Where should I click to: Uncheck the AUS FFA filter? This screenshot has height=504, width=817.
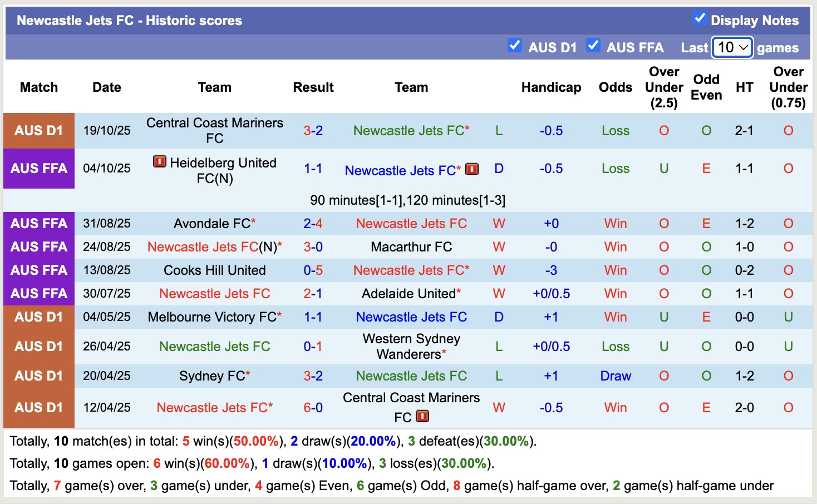(593, 46)
